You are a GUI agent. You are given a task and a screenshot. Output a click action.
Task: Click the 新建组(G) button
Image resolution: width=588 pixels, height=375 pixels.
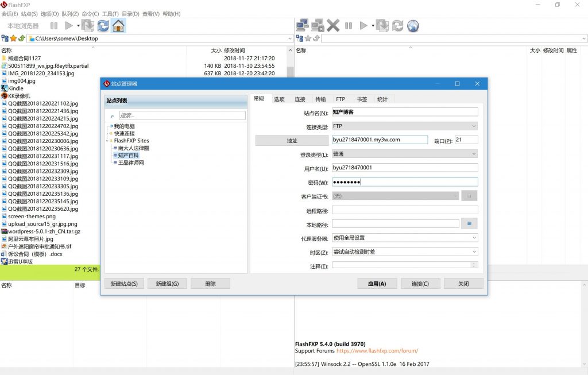[x=167, y=284]
